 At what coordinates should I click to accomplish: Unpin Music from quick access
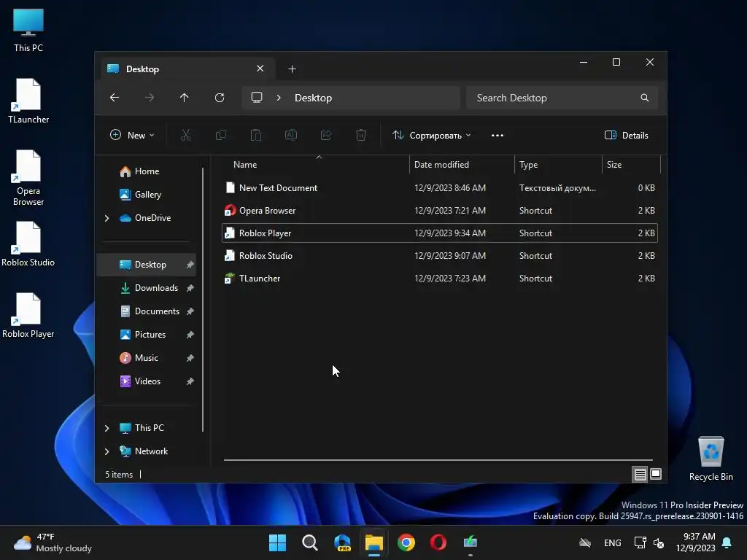[x=190, y=358]
